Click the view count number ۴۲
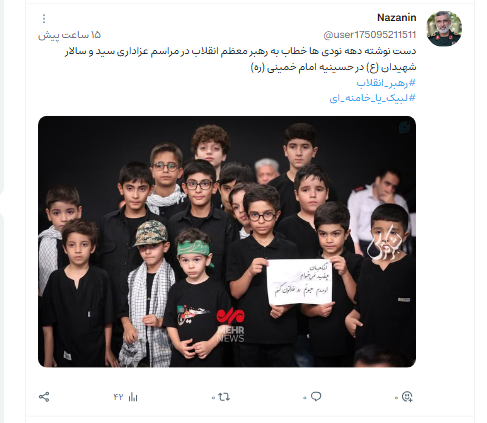Screen dimensions: 487x423 click(x=118, y=397)
